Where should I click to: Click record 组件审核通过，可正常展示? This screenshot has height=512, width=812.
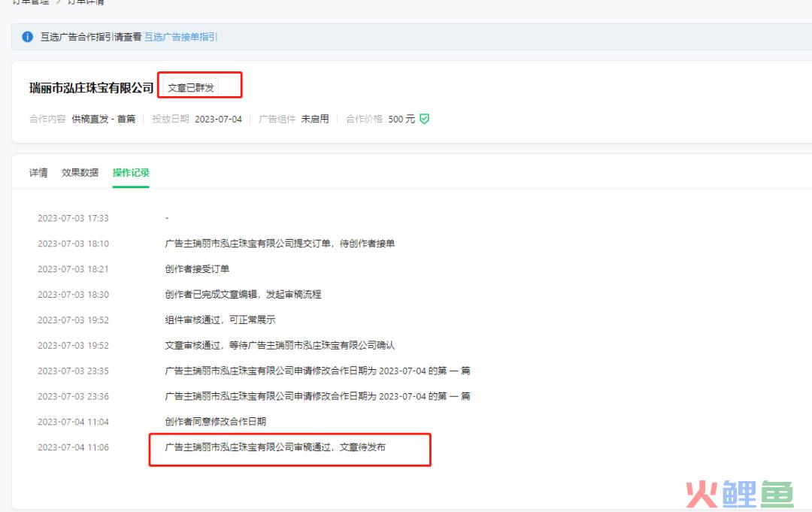[x=220, y=320]
